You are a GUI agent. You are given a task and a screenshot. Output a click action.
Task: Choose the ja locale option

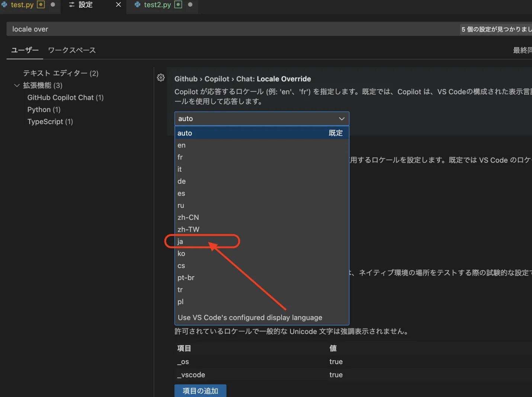point(262,241)
